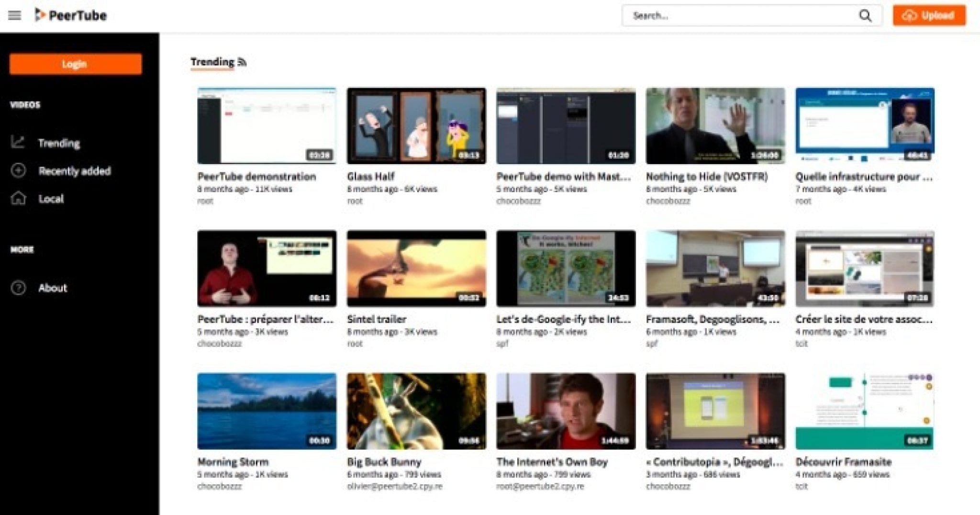Open the Trending RSS feed icon
The image size is (980, 515).
click(242, 62)
